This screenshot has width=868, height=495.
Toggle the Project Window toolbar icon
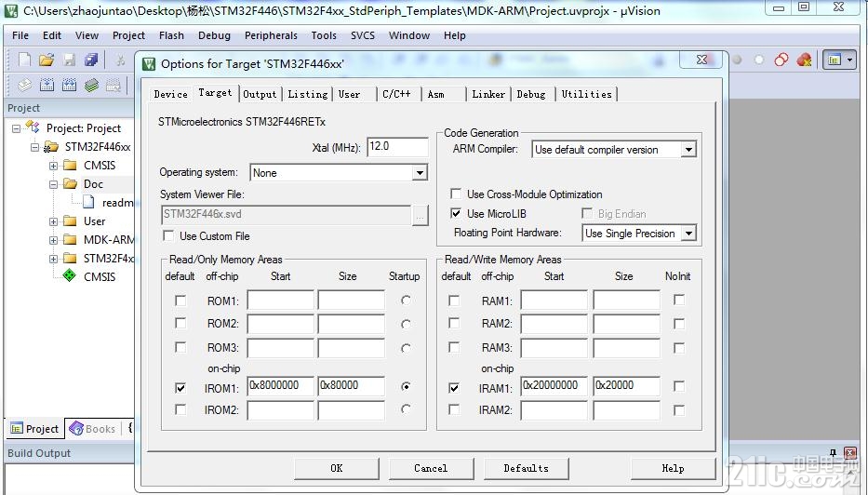click(835, 60)
